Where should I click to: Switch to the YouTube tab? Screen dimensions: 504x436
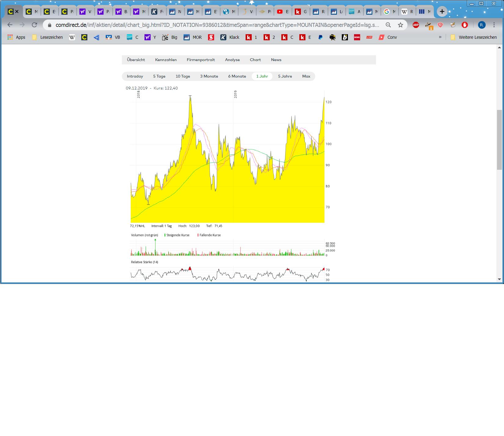pyautogui.click(x=283, y=12)
